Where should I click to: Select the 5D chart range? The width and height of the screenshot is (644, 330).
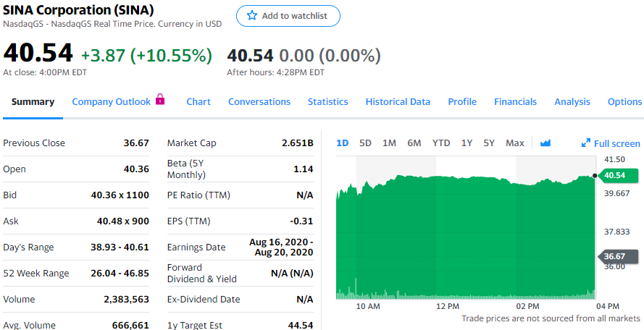coord(365,143)
